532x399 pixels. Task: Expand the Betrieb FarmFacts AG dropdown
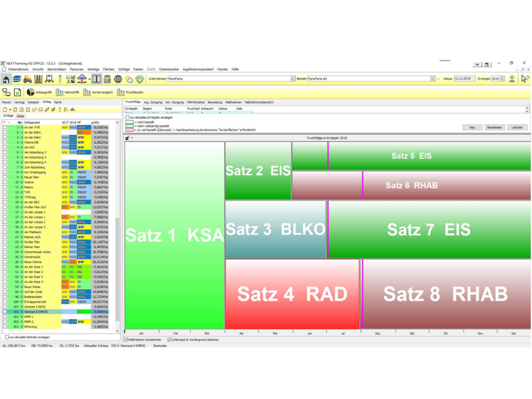click(x=432, y=79)
